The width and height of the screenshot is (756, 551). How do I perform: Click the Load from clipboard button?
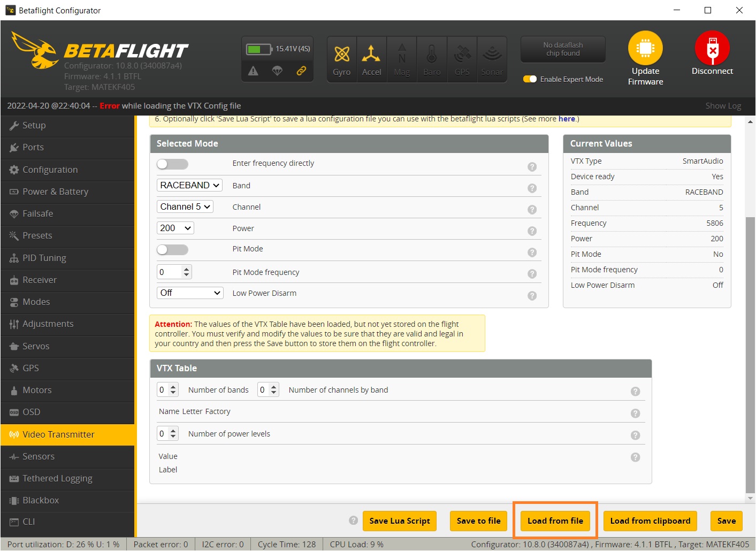click(x=650, y=521)
